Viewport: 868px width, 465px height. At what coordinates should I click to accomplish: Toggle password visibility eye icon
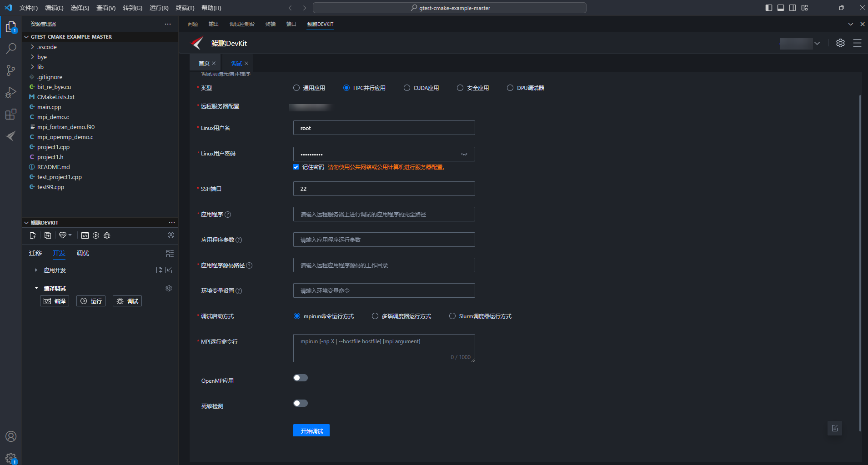(464, 154)
